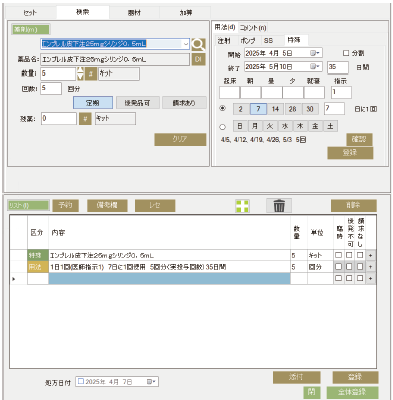Click the + icon in the 特殊 row
This screenshot has height=400, width=393.
(x=370, y=255)
